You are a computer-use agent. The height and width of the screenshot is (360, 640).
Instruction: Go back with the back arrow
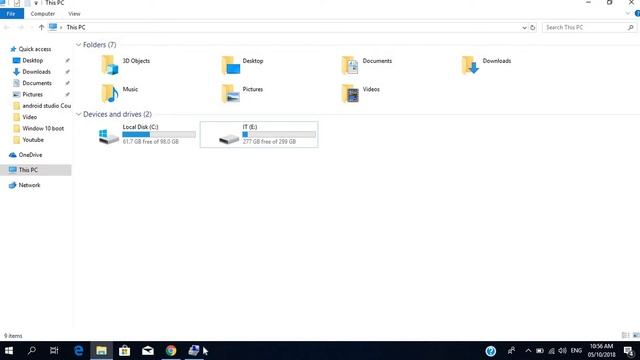(x=7, y=27)
